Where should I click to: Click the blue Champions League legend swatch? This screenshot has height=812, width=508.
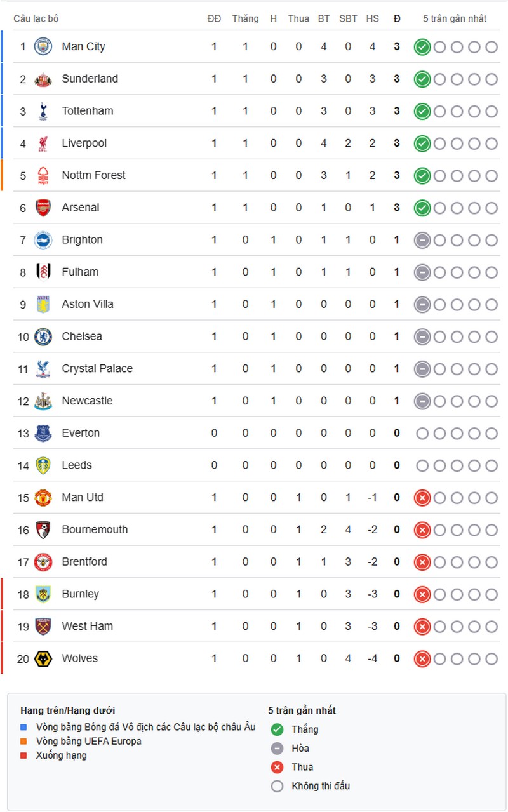coord(23,728)
